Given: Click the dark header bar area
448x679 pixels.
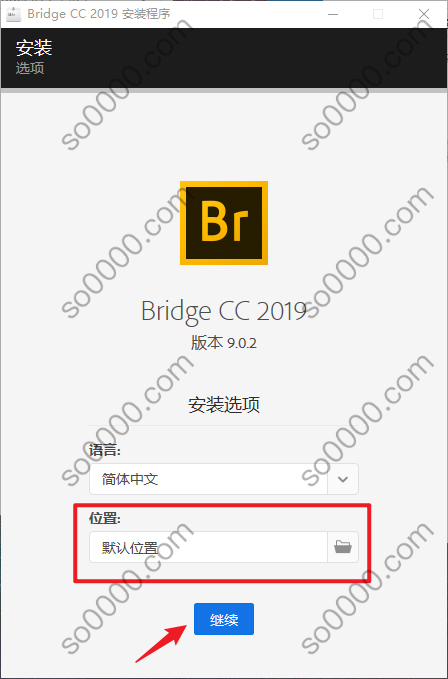Looking at the screenshot, I should tap(224, 58).
